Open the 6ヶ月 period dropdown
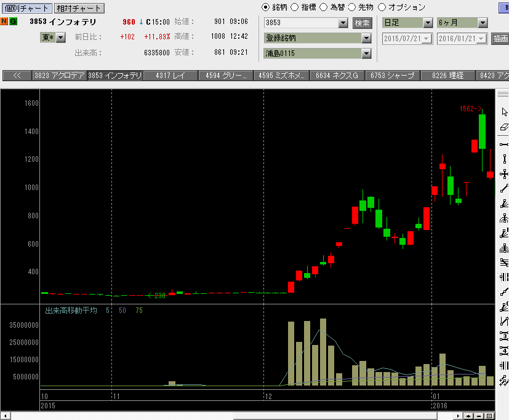The width and height of the screenshot is (509, 420). [x=483, y=23]
